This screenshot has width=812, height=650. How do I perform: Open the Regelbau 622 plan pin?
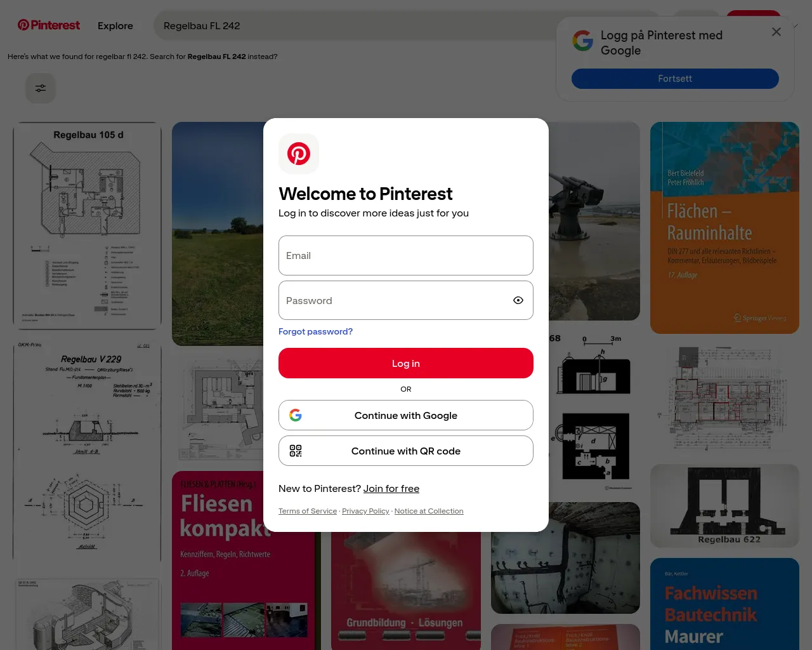coord(724,506)
